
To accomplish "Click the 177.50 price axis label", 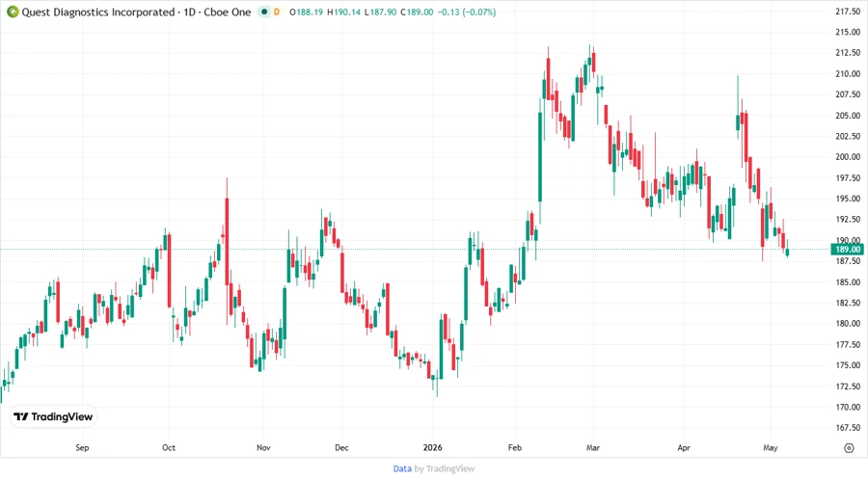I will click(x=848, y=344).
